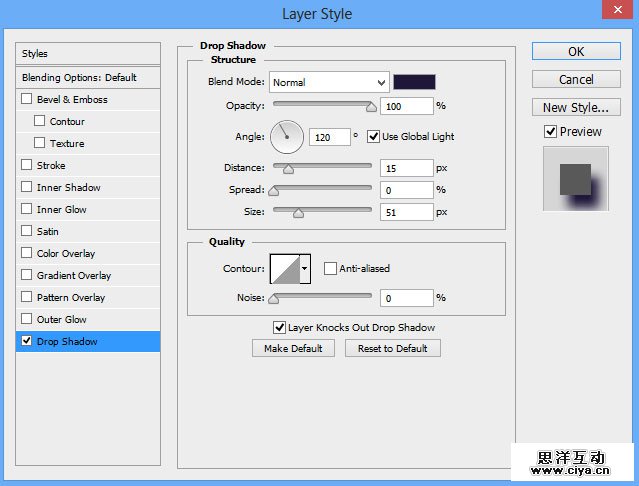Enable the Bevel & Emboss checkbox

pos(27,99)
